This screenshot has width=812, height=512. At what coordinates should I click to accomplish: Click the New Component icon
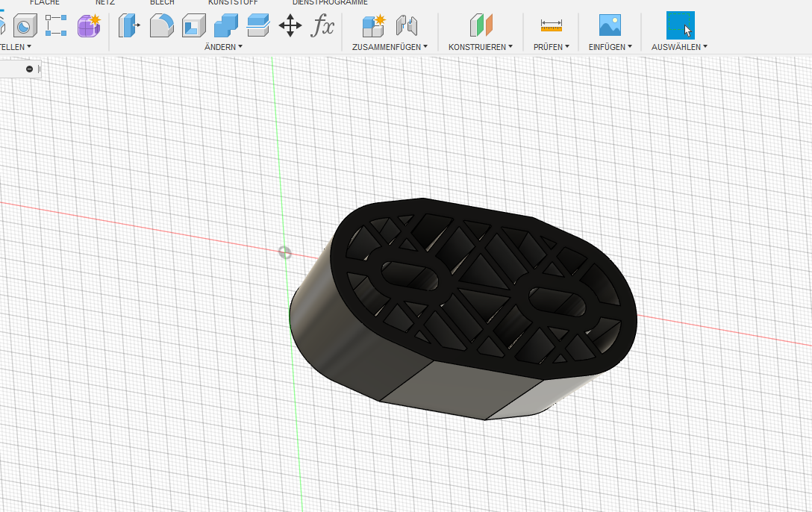pos(373,26)
